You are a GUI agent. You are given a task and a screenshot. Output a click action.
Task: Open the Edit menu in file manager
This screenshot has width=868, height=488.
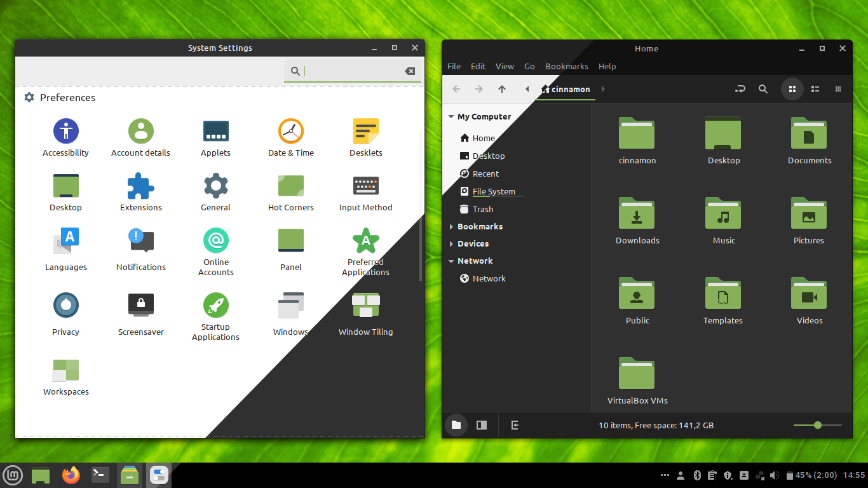[478, 66]
